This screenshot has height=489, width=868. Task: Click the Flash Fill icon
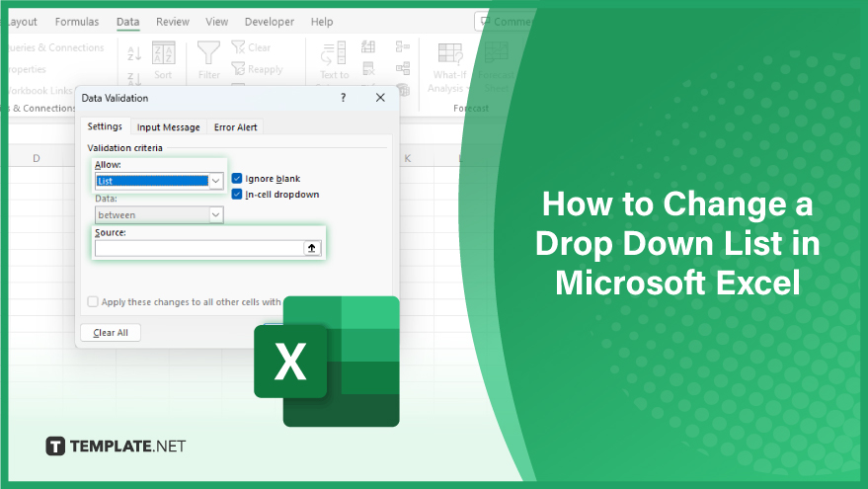(368, 47)
